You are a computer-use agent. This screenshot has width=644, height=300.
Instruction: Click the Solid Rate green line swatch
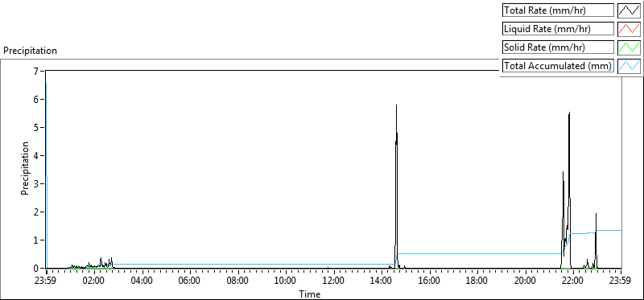[630, 47]
